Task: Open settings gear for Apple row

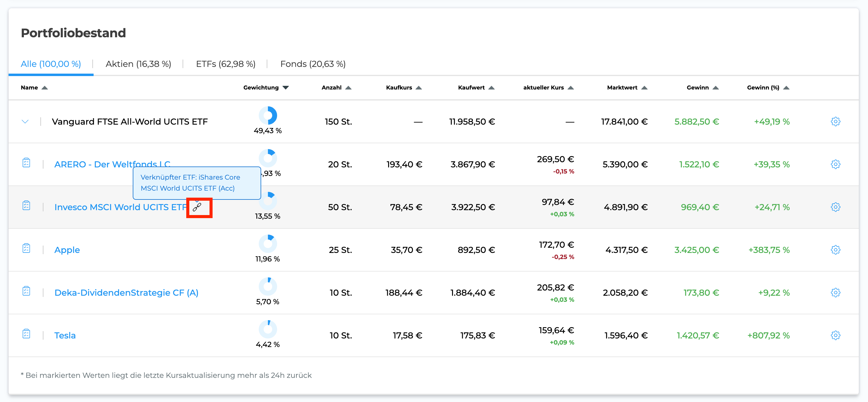Action: (x=835, y=250)
